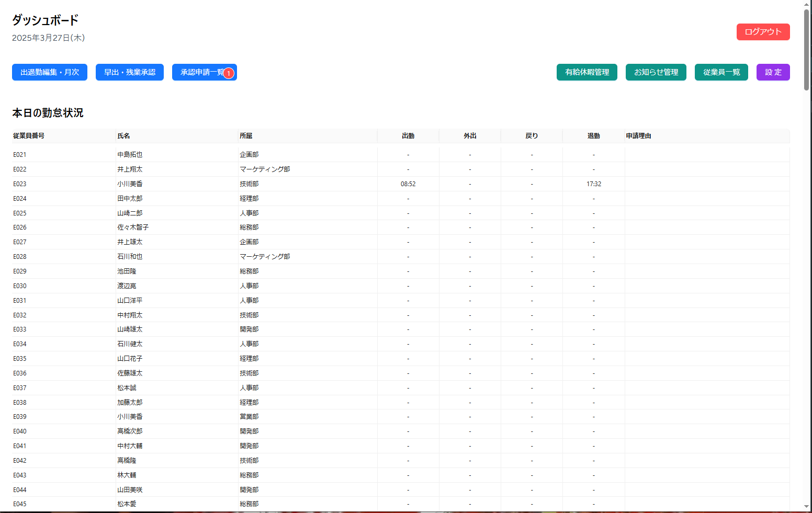Viewport: 812px width, 513px height.
Task: Select employee name 中島拓也
Action: [130, 155]
